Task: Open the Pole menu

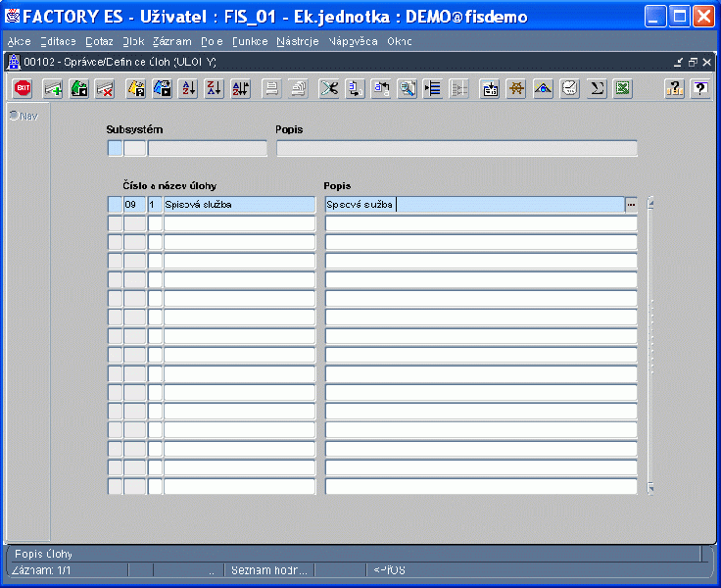Action: pyautogui.click(x=212, y=41)
